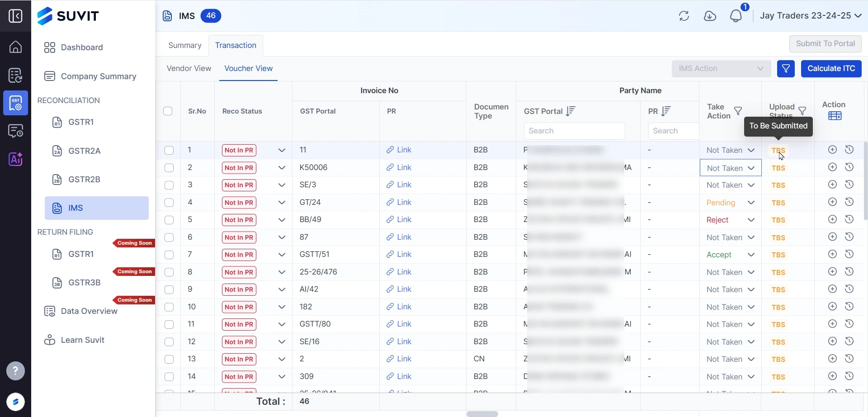Click the horizontal scrollbar at table bottom
The width and height of the screenshot is (868, 417).
(482, 414)
